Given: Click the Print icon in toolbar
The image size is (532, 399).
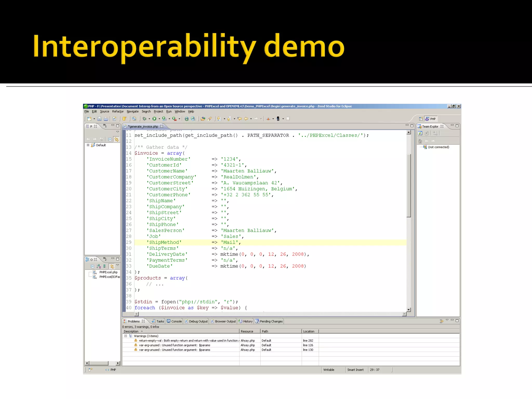Looking at the screenshot, I should click(106, 119).
